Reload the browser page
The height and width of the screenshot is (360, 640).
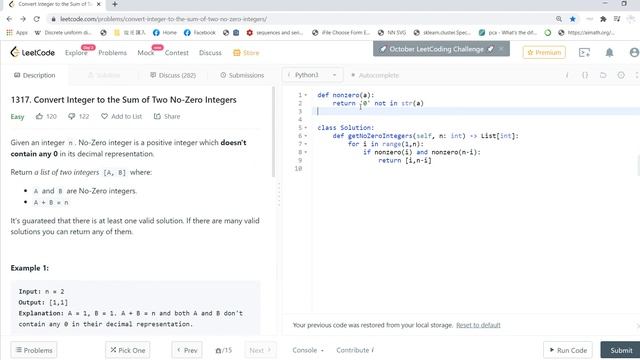[x=36, y=19]
